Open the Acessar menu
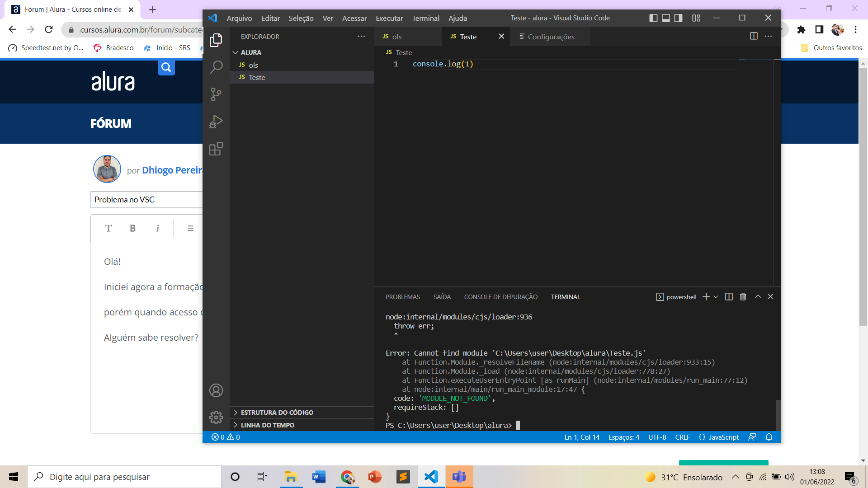Viewport: 868px width, 488px height. [x=354, y=18]
